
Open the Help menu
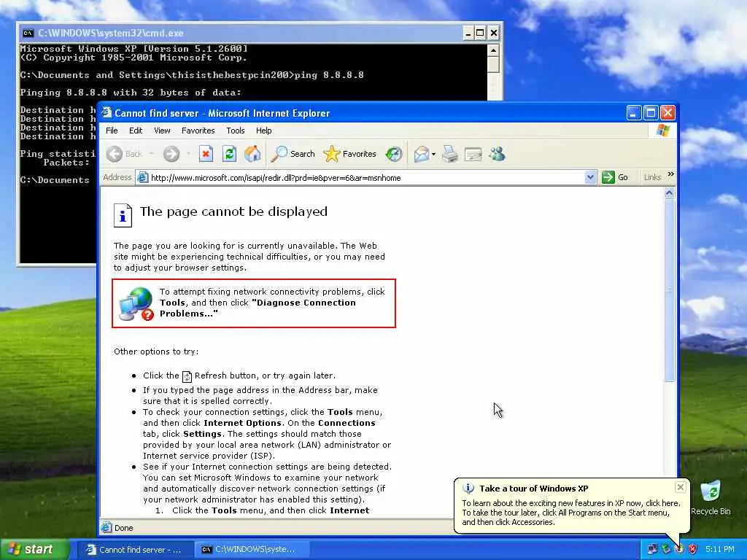click(x=263, y=131)
